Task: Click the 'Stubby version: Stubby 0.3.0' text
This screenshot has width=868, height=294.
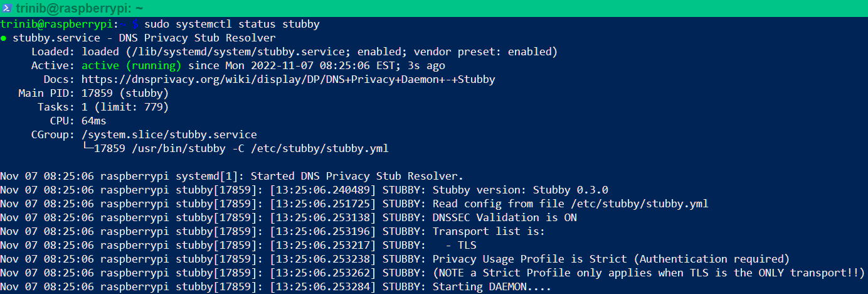Action: coord(520,190)
